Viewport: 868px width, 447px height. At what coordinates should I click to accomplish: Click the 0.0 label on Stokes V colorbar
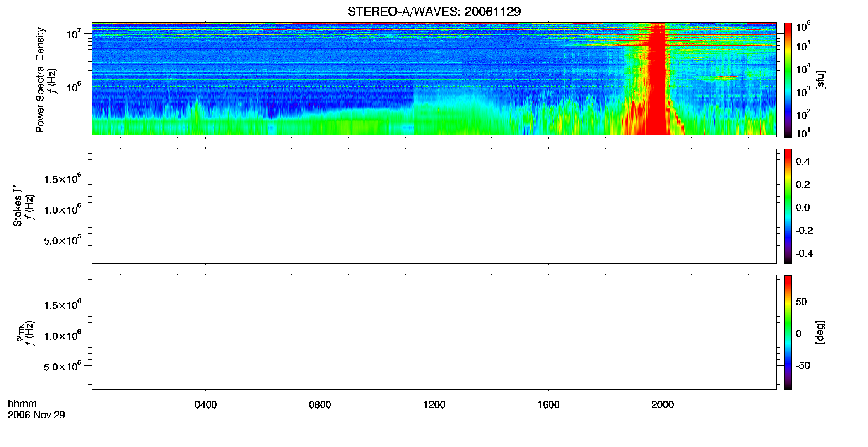803,208
